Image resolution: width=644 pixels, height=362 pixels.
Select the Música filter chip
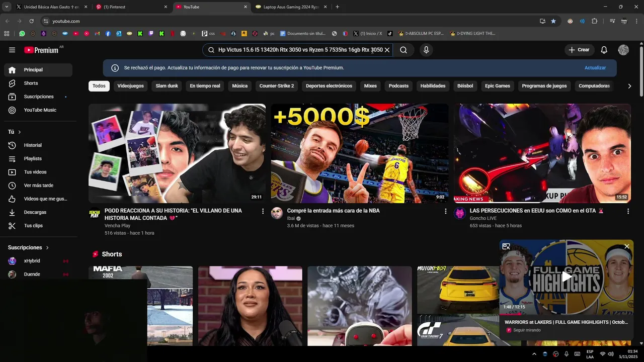pos(239,86)
